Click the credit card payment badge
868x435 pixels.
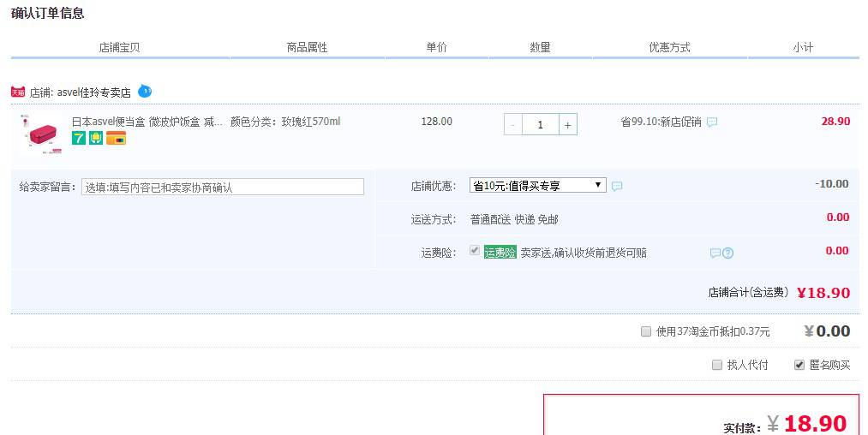click(117, 138)
